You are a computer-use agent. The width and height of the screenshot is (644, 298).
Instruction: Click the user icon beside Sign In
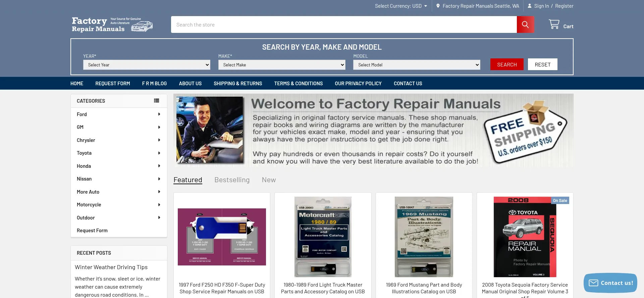tap(530, 6)
